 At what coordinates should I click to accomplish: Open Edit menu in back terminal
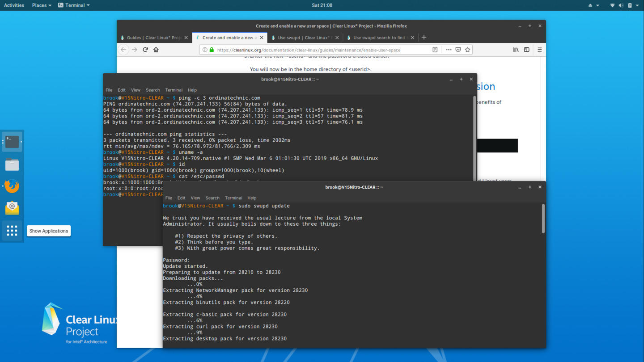click(x=122, y=90)
